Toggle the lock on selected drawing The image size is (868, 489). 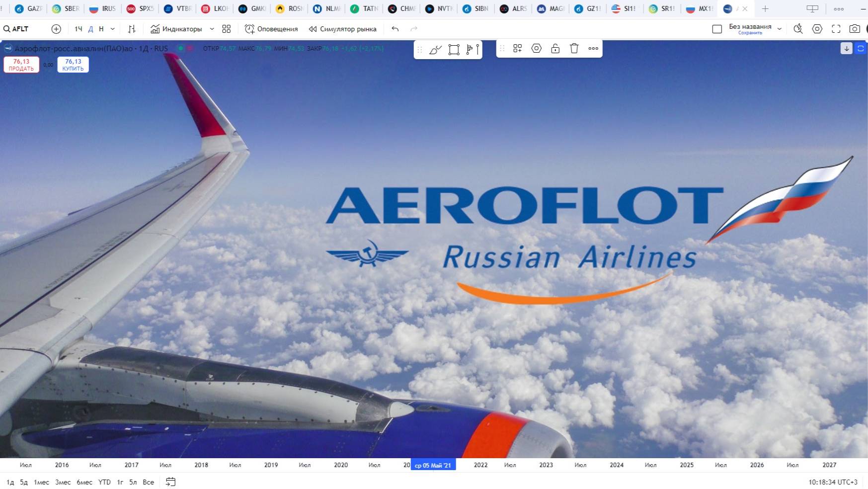click(555, 48)
